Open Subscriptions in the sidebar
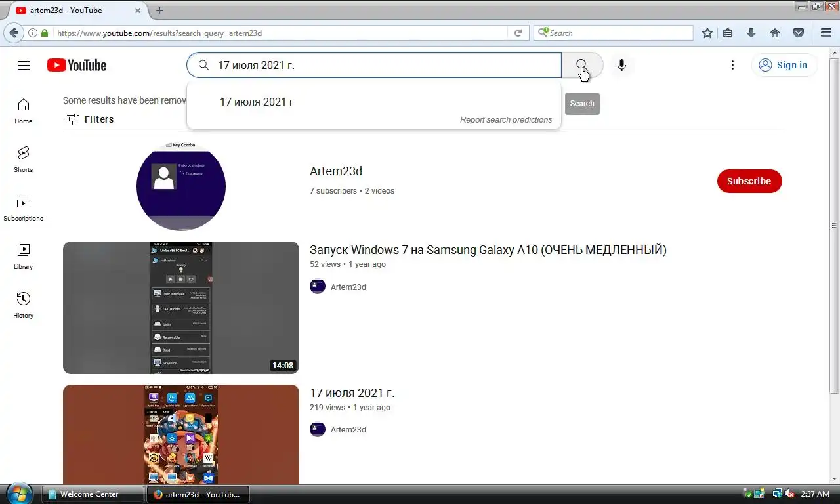This screenshot has width=840, height=504. pyautogui.click(x=23, y=208)
